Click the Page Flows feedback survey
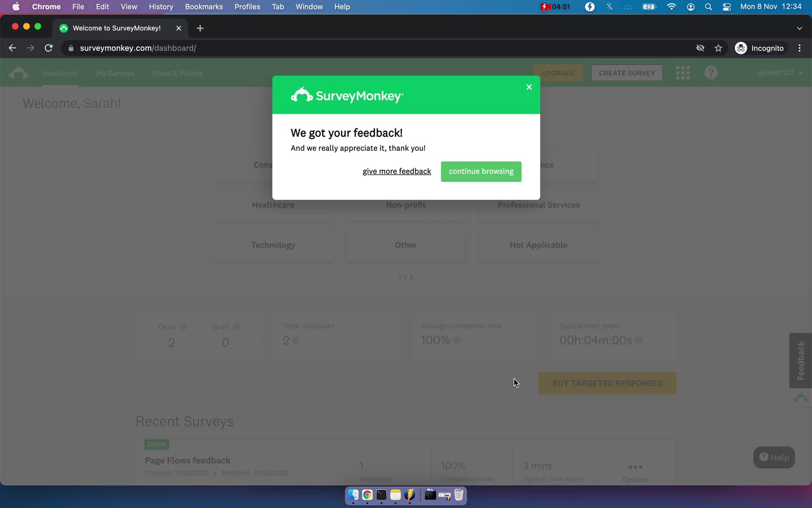This screenshot has height=508, width=812. (x=188, y=460)
